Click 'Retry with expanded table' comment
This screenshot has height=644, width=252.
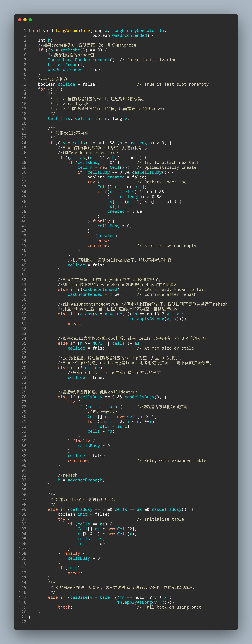172,460
